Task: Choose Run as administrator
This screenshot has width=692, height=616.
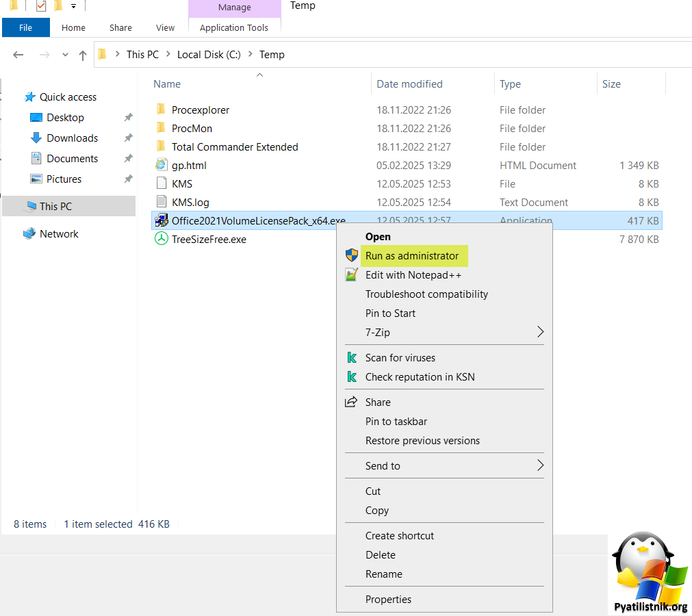Action: point(444,256)
